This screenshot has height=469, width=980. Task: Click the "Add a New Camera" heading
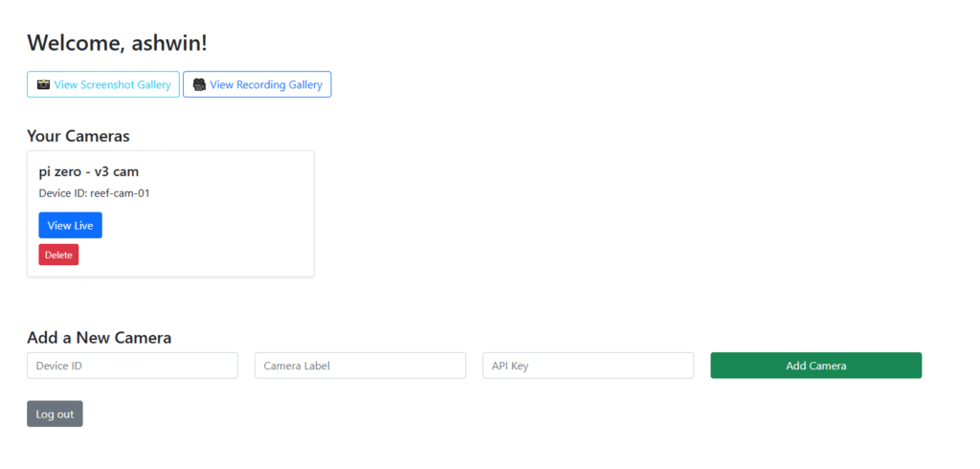pos(100,338)
